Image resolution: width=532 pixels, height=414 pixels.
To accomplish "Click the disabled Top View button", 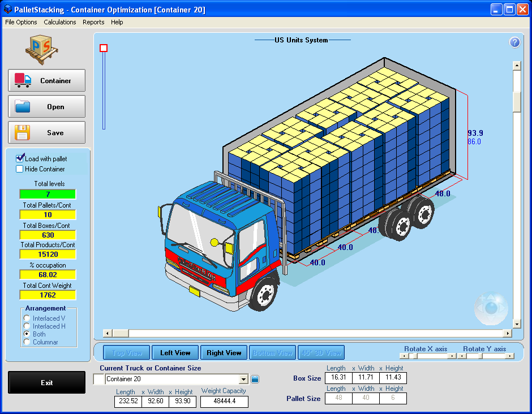I will 127,352.
